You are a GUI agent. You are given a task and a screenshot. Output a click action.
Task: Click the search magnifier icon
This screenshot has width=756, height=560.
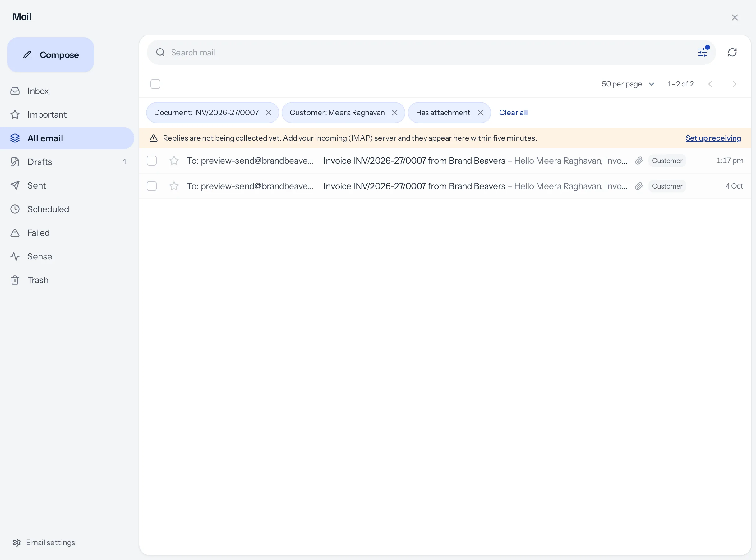tap(160, 52)
